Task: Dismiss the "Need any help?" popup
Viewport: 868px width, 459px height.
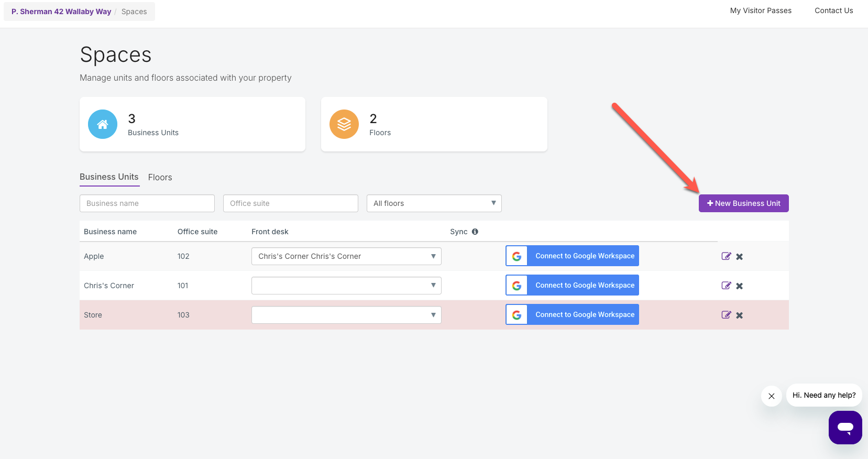Action: pyautogui.click(x=771, y=396)
